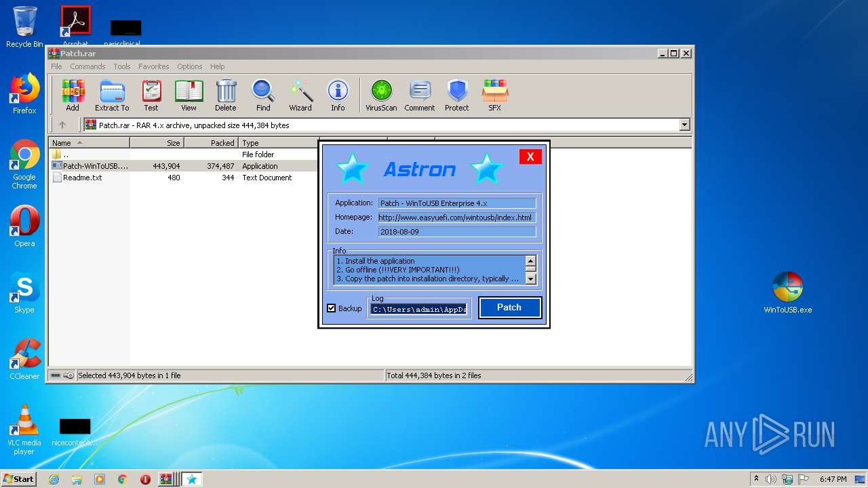The width and height of the screenshot is (868, 488).
Task: Open the View toolbar icon
Action: pyautogui.click(x=189, y=96)
